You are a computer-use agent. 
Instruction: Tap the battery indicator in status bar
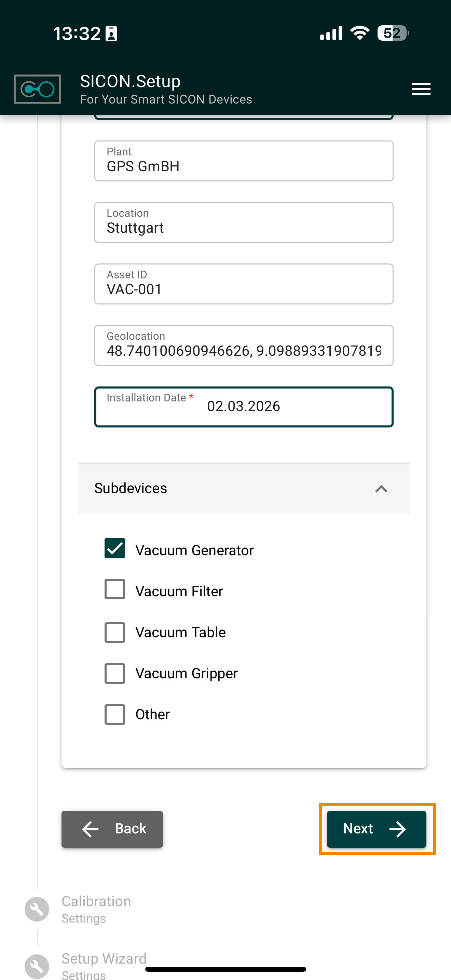[393, 33]
